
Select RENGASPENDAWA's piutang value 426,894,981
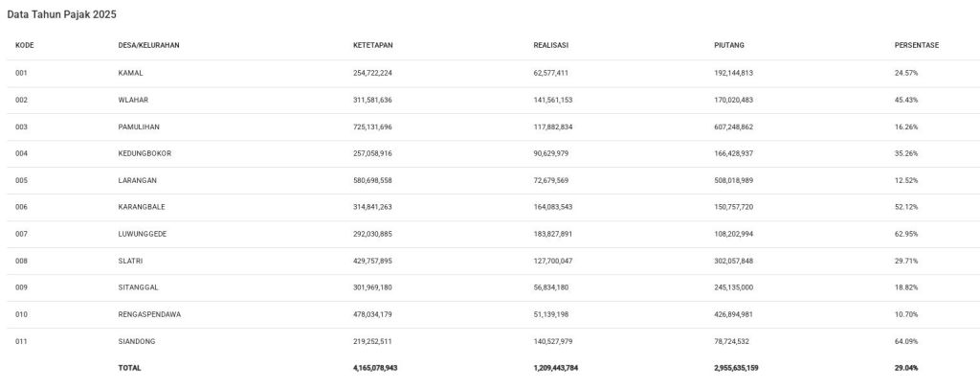click(733, 314)
